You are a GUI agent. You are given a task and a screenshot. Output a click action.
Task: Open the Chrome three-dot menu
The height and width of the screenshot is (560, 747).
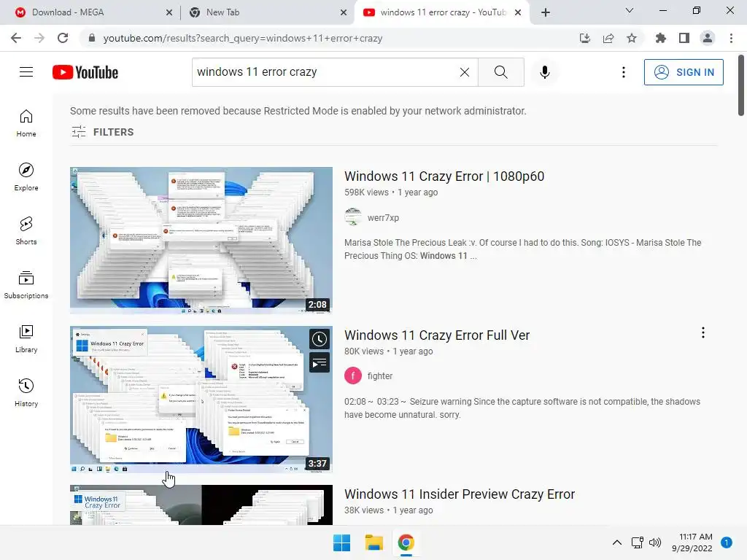(x=731, y=38)
